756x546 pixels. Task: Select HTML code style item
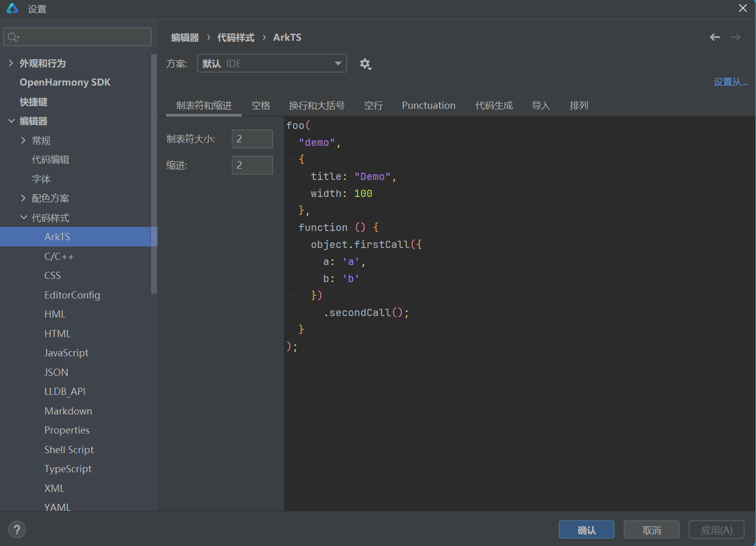pyautogui.click(x=58, y=334)
